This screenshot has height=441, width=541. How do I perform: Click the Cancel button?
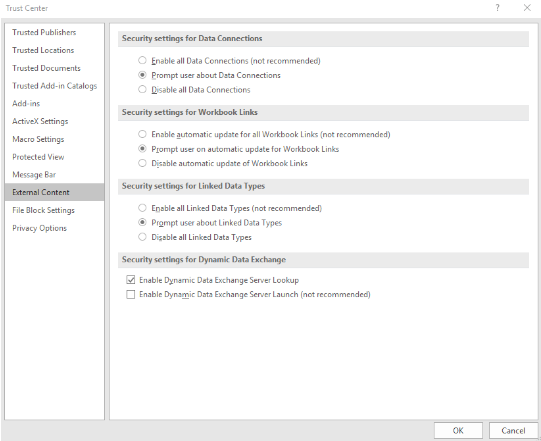coord(513,430)
